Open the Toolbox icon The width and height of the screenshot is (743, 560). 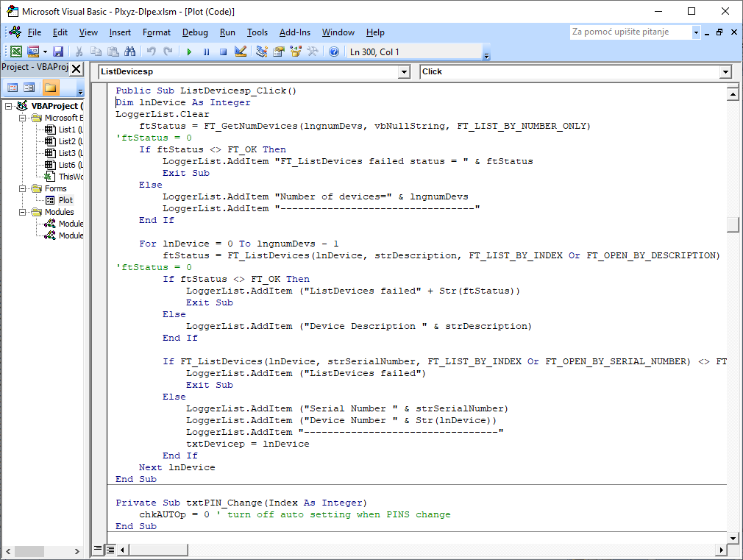[x=312, y=52]
